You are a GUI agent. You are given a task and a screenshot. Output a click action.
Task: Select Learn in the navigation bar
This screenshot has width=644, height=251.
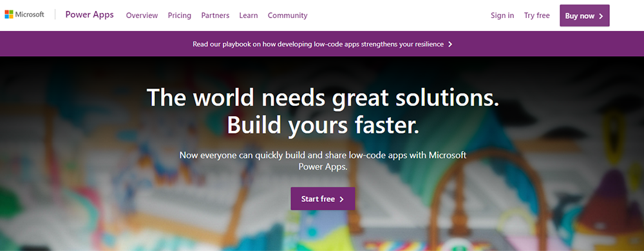tap(249, 15)
